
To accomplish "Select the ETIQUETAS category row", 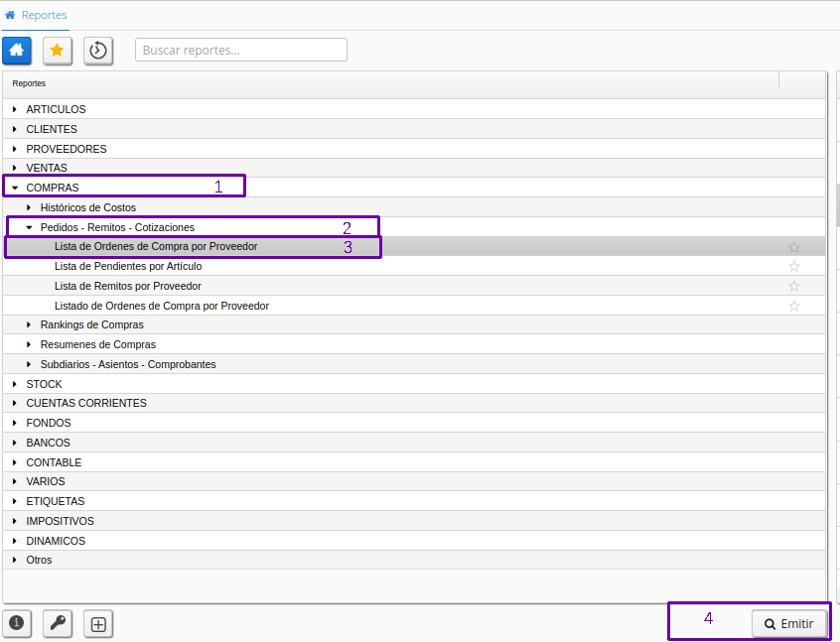I will pos(414,501).
